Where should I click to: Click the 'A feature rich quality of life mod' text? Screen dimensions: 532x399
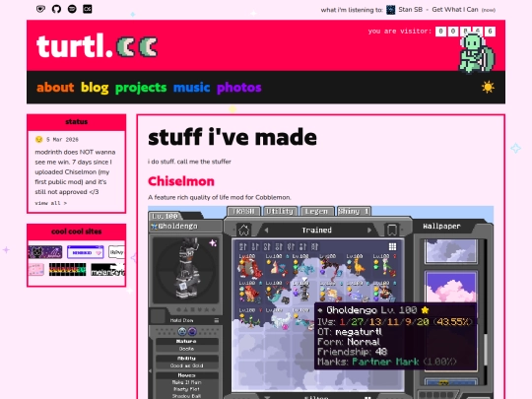(219, 197)
